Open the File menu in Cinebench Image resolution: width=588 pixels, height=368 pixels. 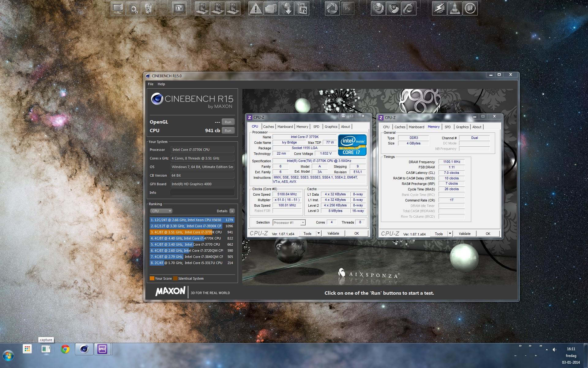coord(151,84)
